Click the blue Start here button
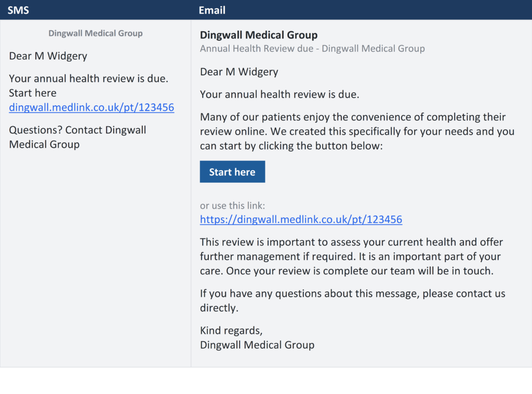Image resolution: width=532 pixels, height=394 pixels. tap(232, 172)
